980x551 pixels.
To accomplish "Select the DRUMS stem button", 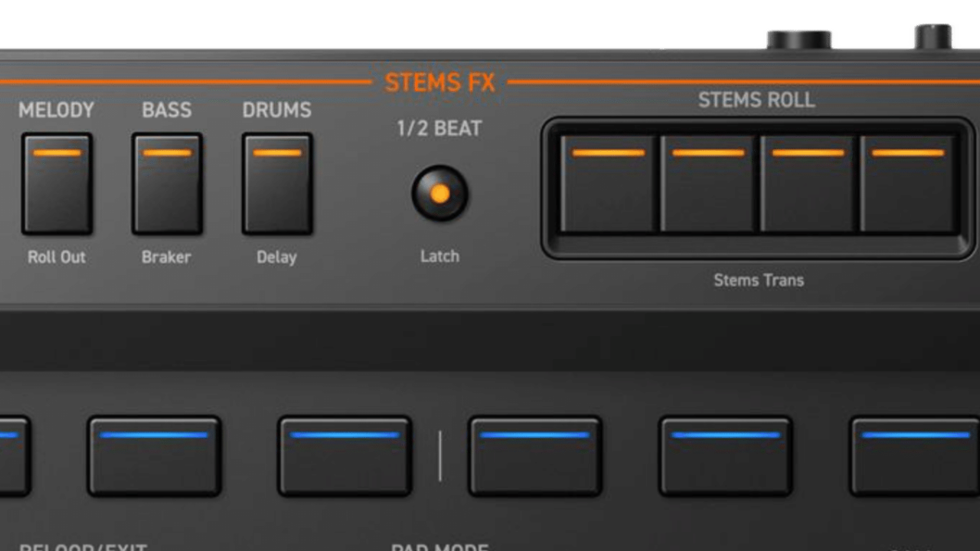I will point(277,182).
